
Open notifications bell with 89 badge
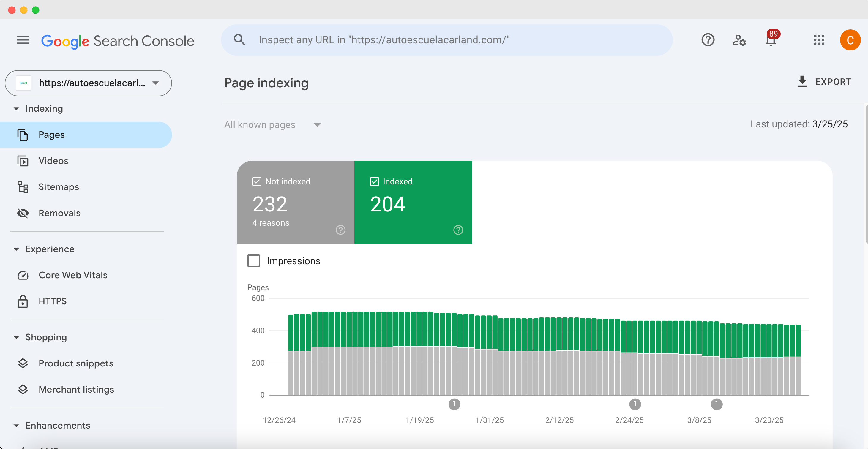[x=771, y=39]
